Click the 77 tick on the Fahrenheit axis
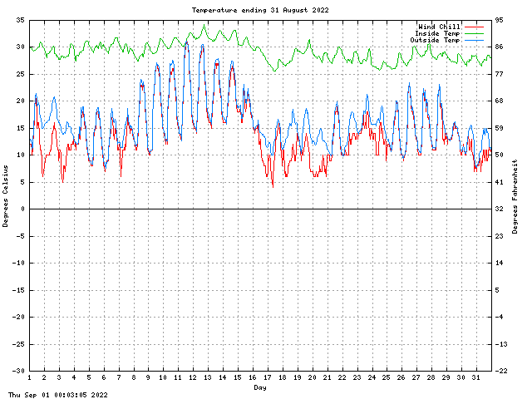 (499, 74)
